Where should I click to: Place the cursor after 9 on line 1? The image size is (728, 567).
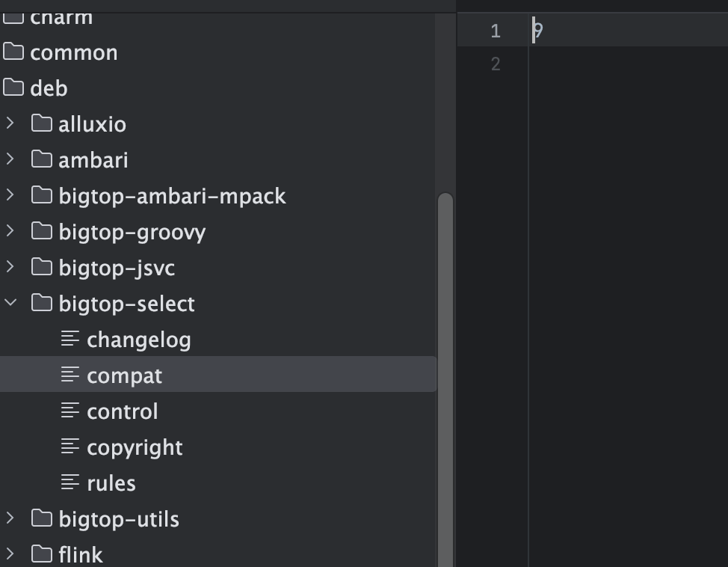pyautogui.click(x=543, y=31)
